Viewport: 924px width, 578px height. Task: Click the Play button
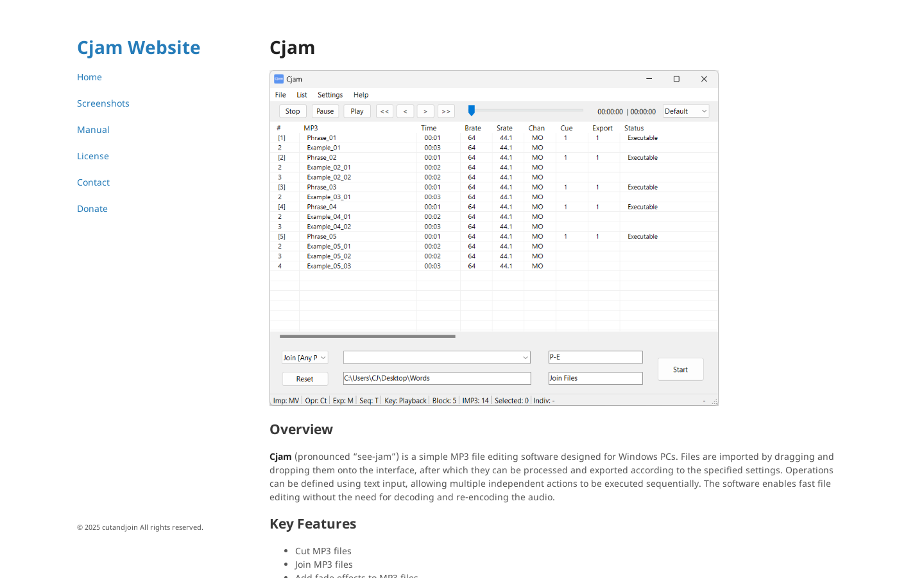tap(357, 111)
